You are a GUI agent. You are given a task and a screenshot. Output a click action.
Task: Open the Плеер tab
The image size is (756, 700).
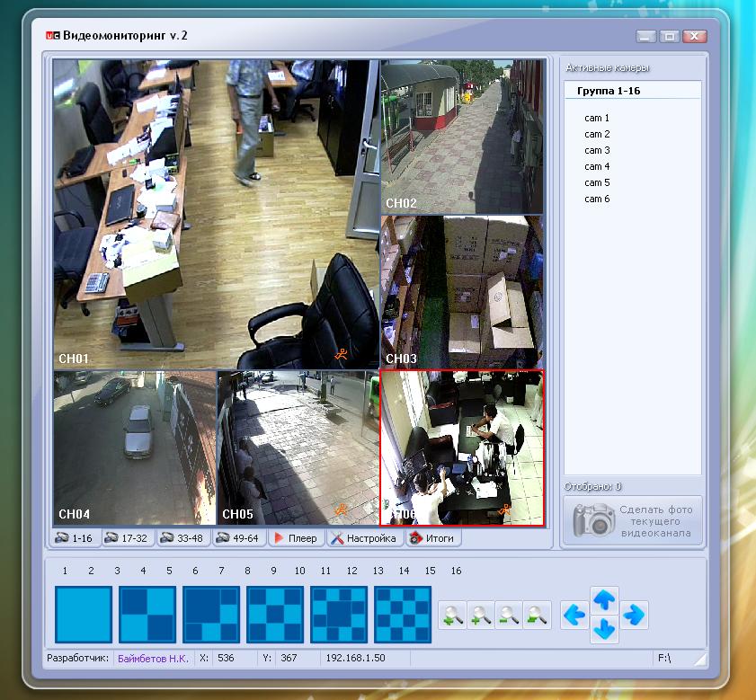pos(295,538)
